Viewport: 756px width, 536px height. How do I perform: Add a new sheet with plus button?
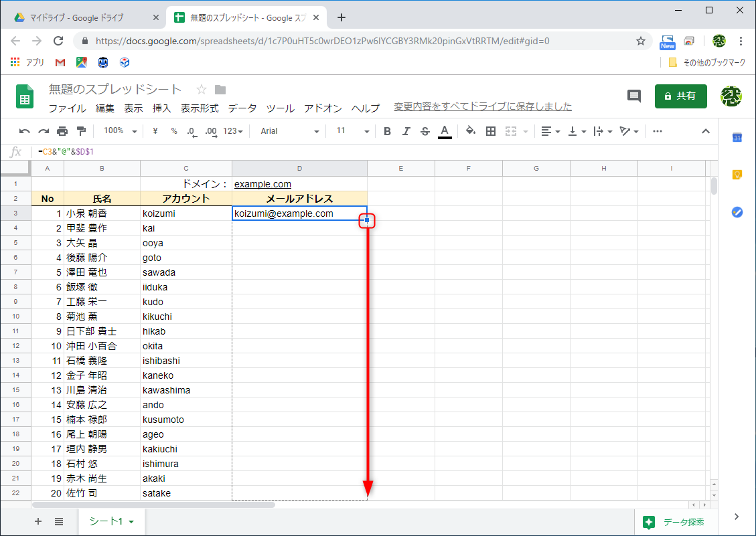[x=37, y=522]
